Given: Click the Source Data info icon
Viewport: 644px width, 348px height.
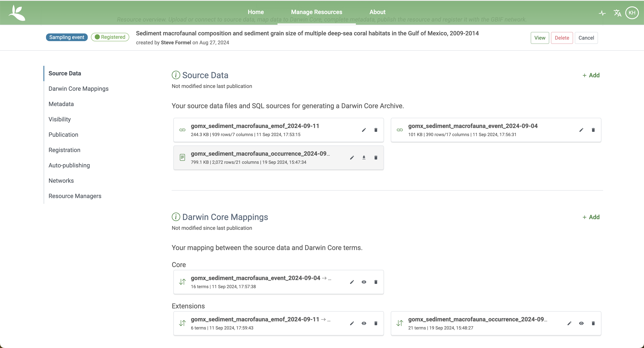Looking at the screenshot, I should (176, 75).
